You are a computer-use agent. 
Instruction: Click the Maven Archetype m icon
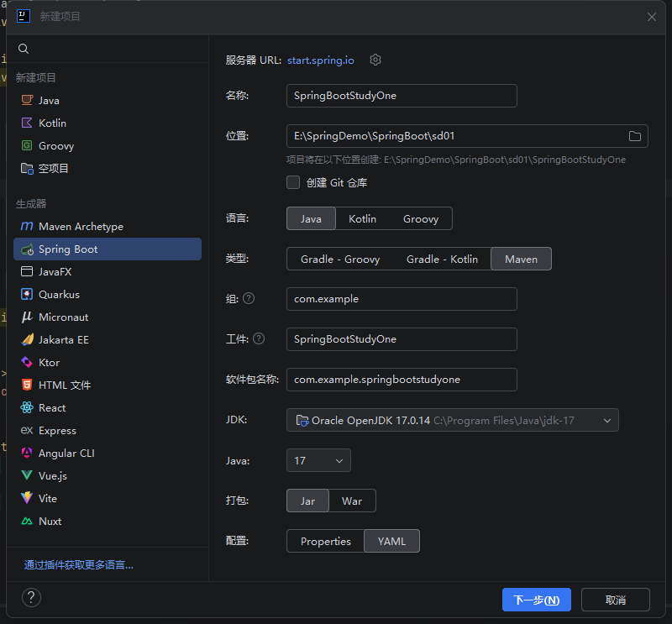[x=27, y=226]
